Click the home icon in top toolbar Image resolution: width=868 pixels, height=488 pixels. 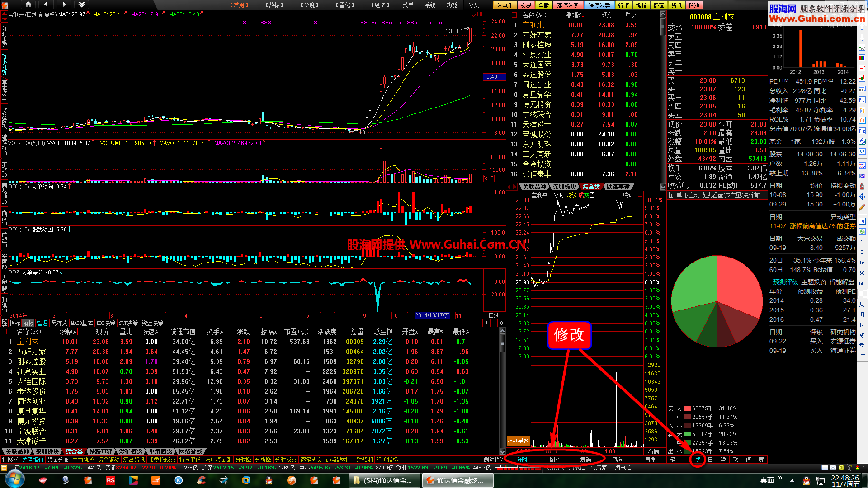click(28, 5)
